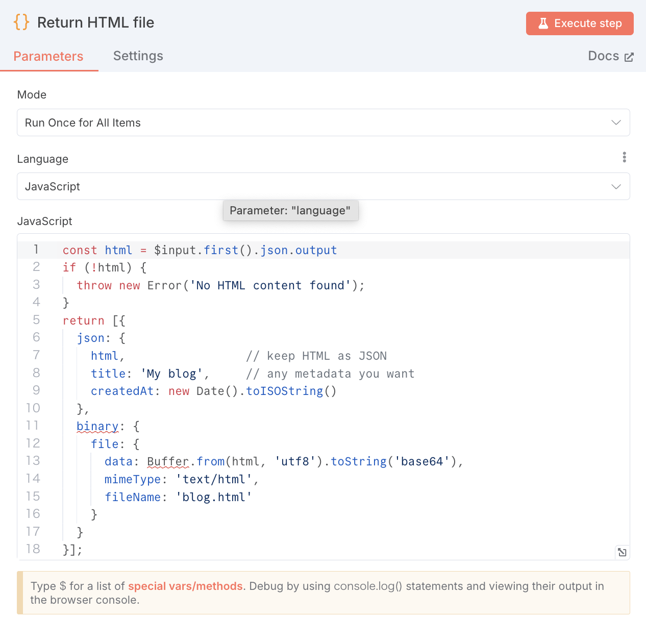Open the three-dot options beside Language
Image resolution: width=646 pixels, height=644 pixels.
624,158
